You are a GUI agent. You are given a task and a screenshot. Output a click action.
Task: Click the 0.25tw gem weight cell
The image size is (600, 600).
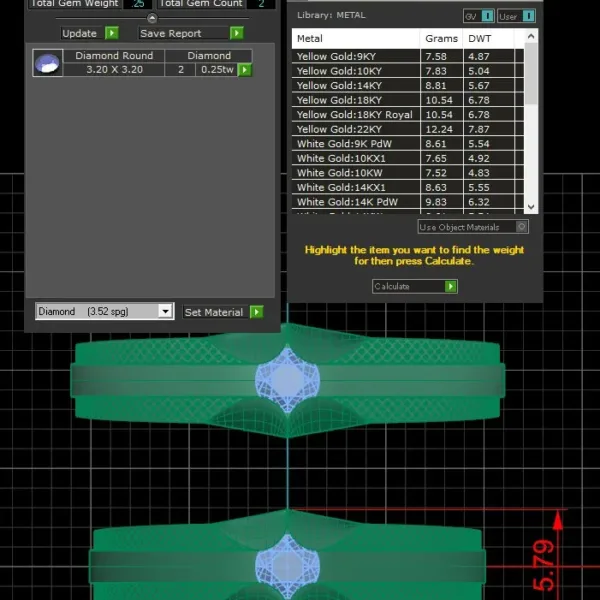[217, 70]
